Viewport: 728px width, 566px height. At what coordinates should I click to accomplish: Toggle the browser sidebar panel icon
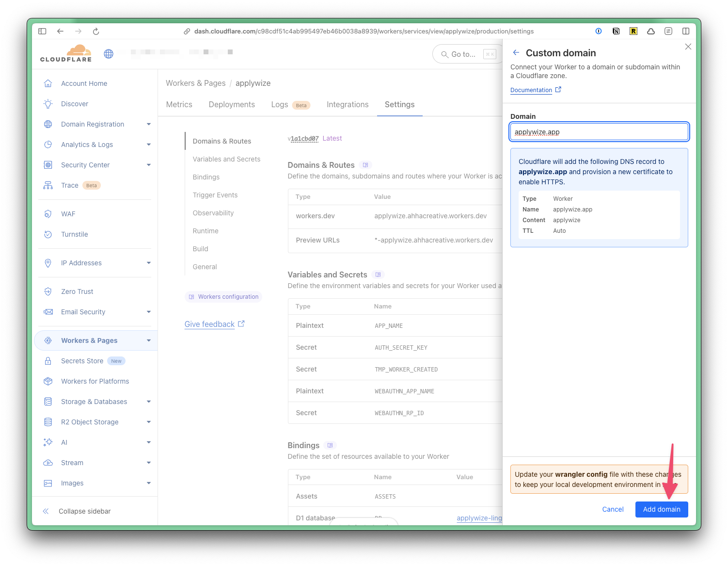click(x=42, y=32)
